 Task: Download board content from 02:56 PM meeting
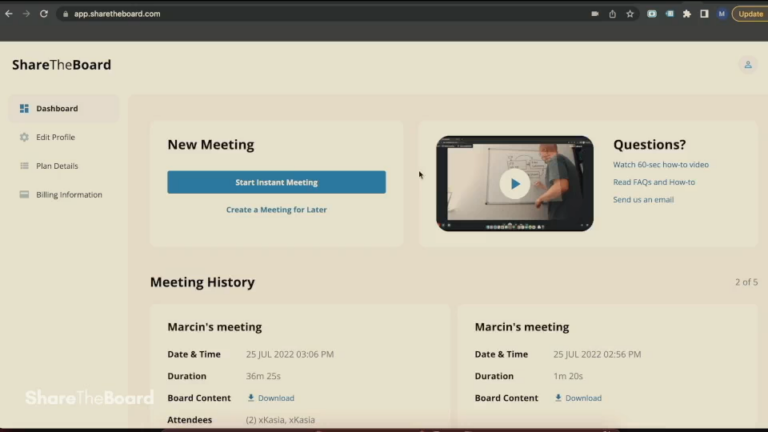578,398
